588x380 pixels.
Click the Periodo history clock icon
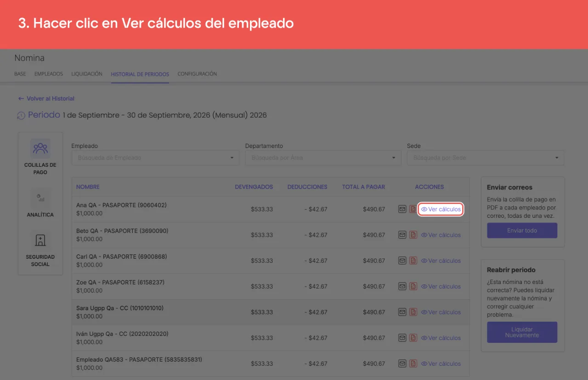21,115
